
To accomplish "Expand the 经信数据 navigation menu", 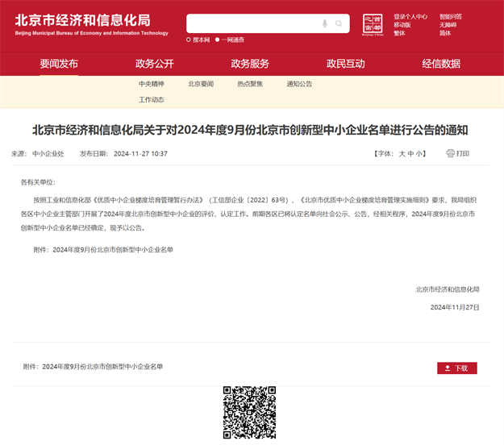I will 441,64.
